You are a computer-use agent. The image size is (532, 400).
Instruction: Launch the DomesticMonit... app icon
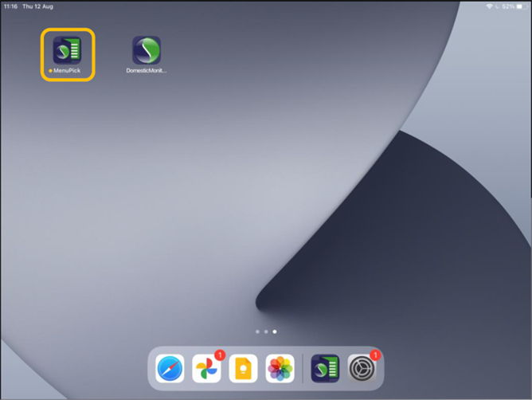[147, 50]
